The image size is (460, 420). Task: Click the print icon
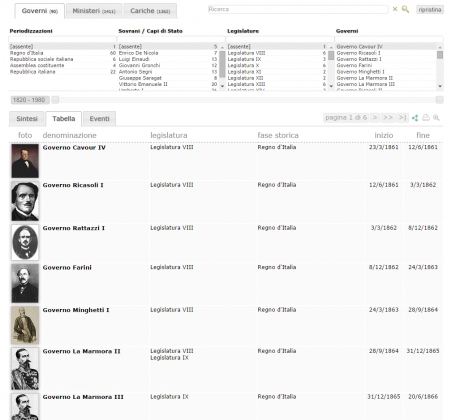coord(426,118)
